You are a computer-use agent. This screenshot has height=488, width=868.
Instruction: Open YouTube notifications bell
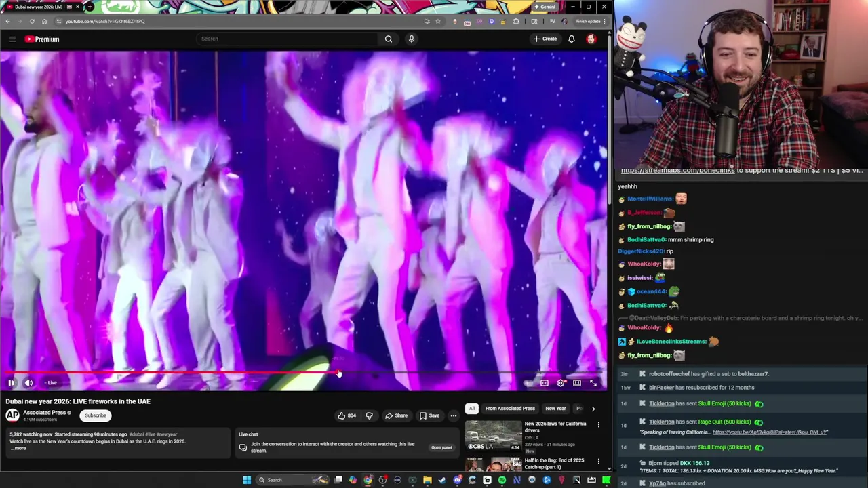point(572,39)
